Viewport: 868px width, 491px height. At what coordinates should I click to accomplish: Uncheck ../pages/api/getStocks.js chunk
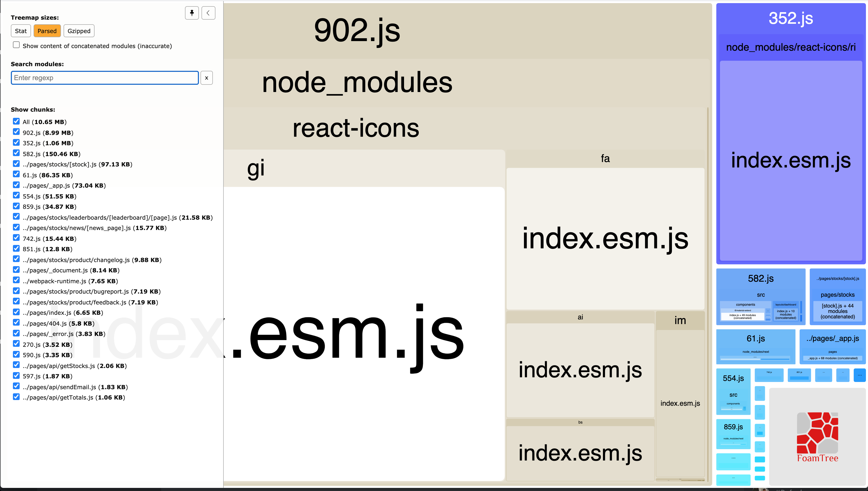pos(16,365)
